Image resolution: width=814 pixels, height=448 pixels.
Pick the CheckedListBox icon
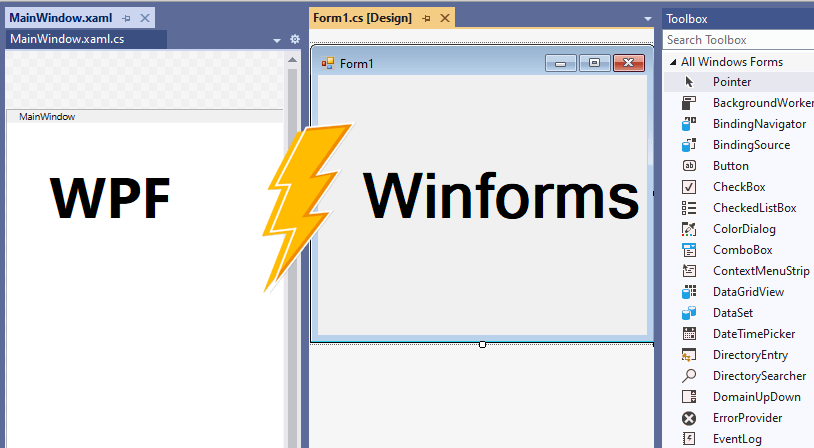(x=689, y=208)
